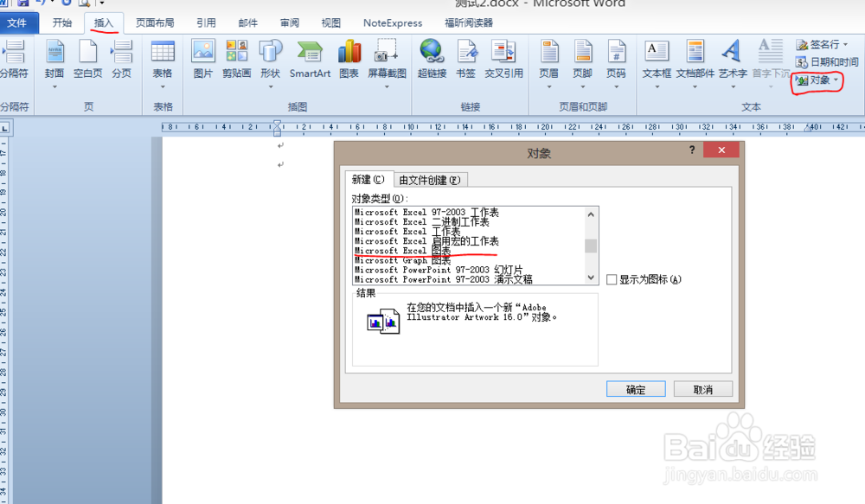
Task: Switch to the Home (开始) tab
Action: pyautogui.click(x=61, y=22)
